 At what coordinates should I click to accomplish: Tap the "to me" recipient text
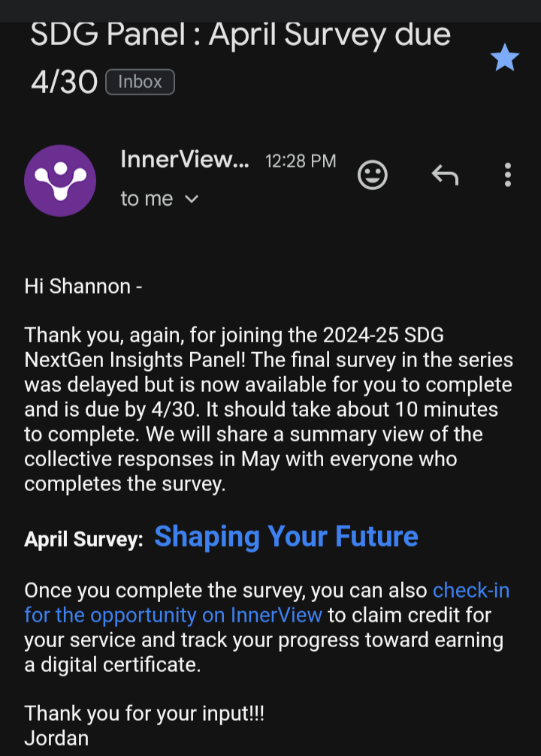(147, 199)
